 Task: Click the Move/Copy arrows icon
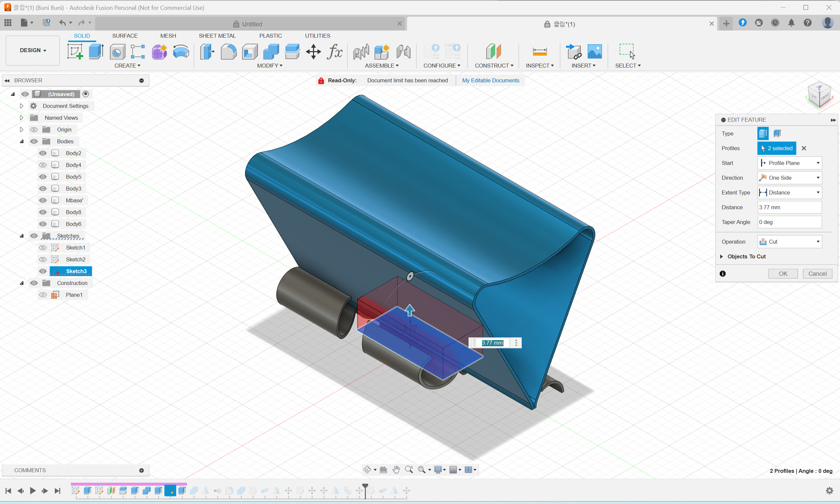pos(313,51)
